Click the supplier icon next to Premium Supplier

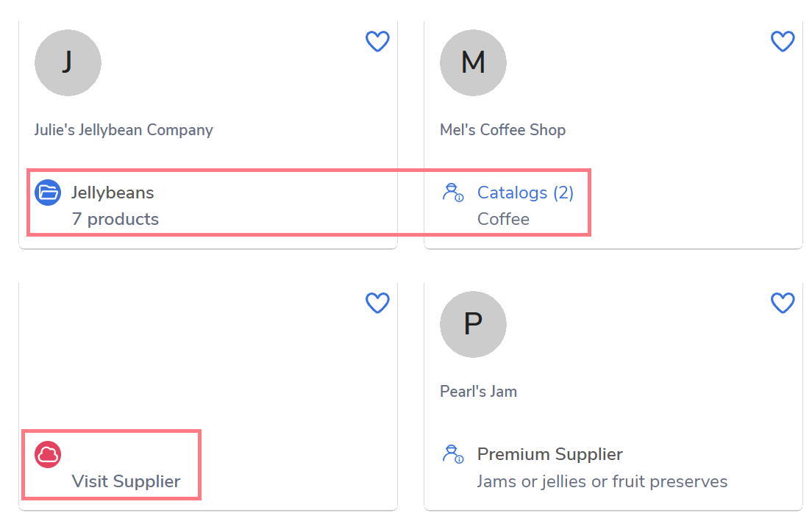tap(453, 455)
